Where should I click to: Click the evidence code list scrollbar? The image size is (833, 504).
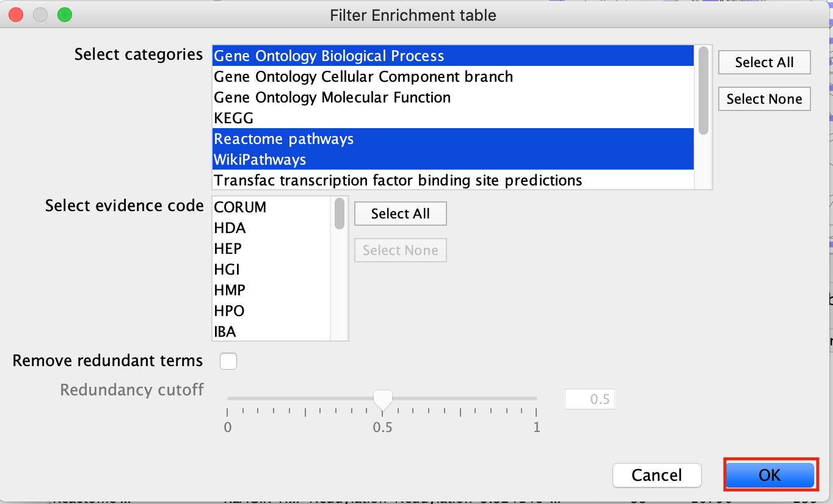340,214
